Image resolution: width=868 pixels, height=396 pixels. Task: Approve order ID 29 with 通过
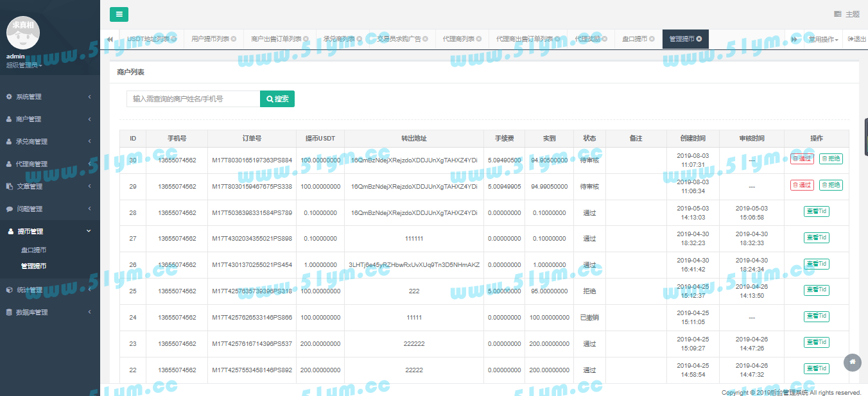(x=802, y=185)
